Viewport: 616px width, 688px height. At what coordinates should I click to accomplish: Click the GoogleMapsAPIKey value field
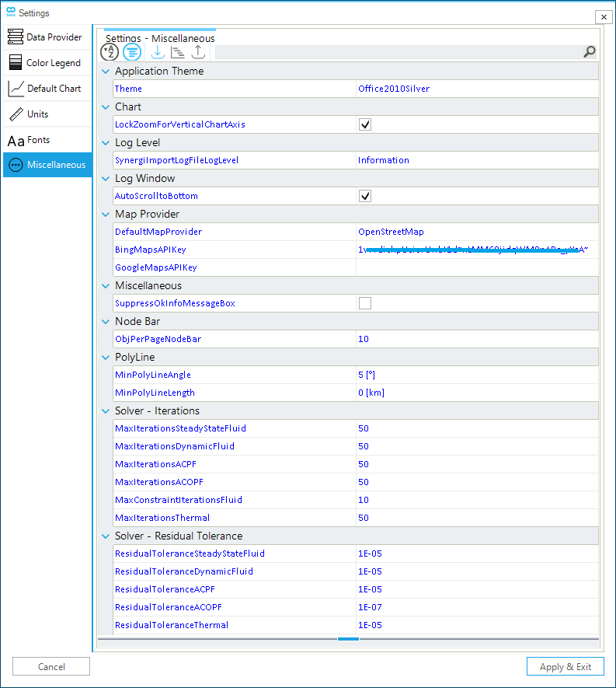[x=475, y=267]
